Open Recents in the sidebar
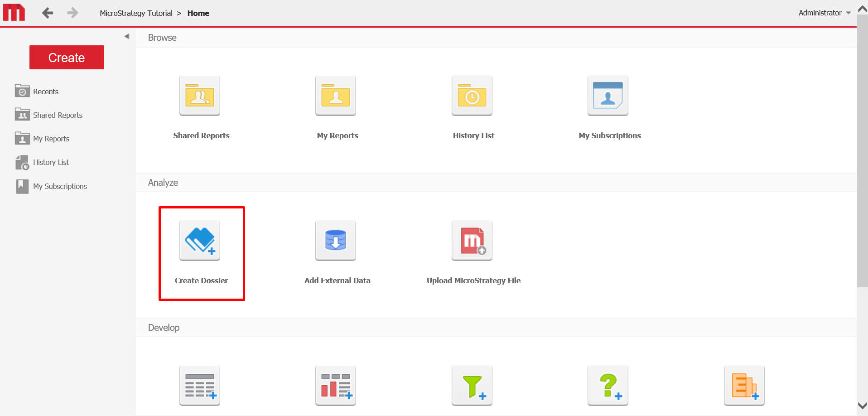The width and height of the screenshot is (868, 416). pos(37,91)
